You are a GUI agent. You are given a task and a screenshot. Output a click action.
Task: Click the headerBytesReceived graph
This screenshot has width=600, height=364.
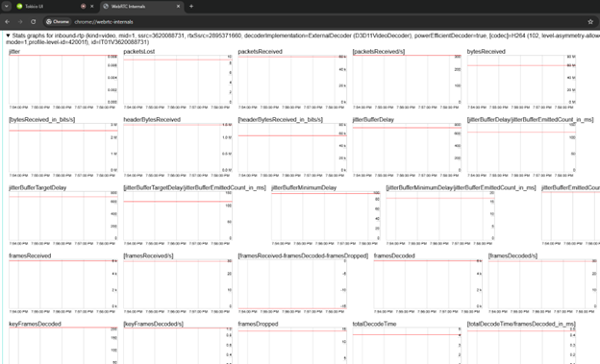click(x=178, y=147)
